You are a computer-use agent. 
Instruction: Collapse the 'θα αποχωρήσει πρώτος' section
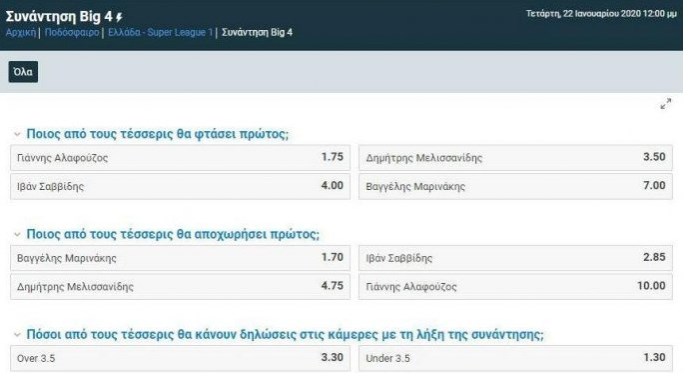coord(17,234)
